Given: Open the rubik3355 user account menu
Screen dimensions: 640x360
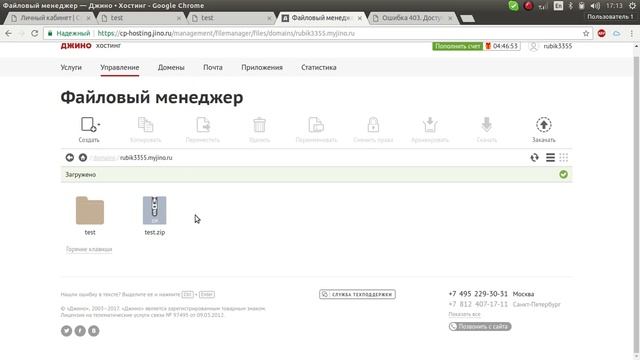Looking at the screenshot, I should point(551,46).
